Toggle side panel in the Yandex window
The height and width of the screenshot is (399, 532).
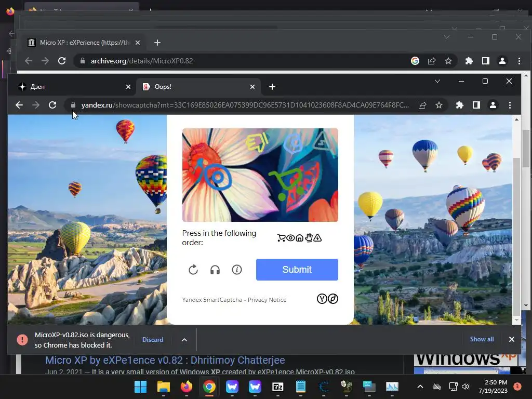(476, 105)
